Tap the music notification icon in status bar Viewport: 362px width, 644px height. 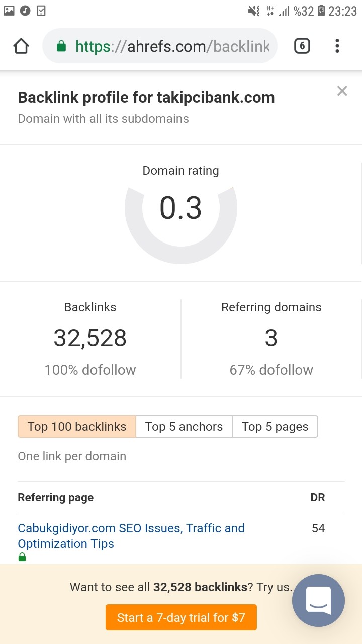tap(25, 10)
